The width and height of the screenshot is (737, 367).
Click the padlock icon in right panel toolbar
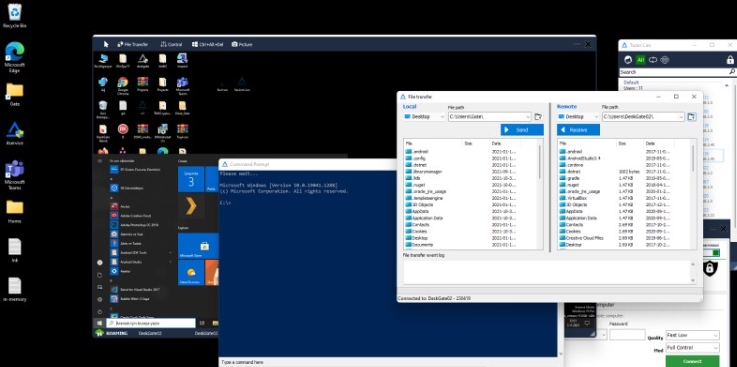pyautogui.click(x=730, y=60)
